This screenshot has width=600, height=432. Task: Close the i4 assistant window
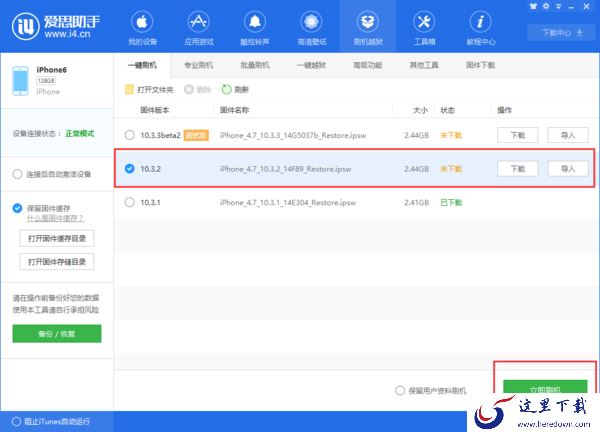click(586, 7)
